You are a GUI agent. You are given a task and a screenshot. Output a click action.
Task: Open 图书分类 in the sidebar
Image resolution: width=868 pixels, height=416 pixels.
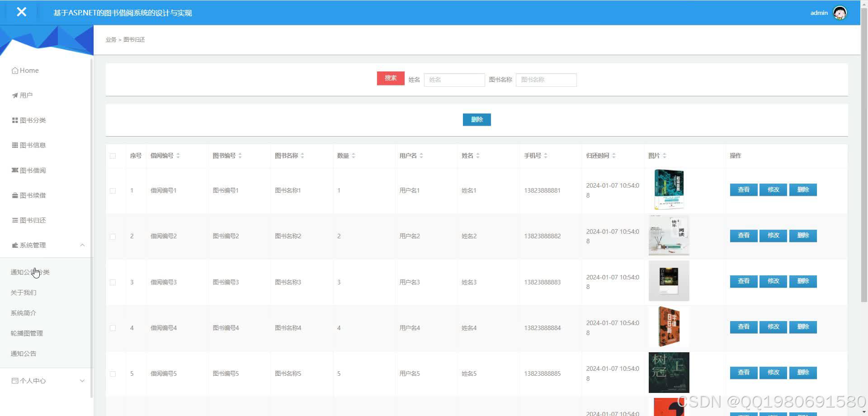tap(29, 120)
